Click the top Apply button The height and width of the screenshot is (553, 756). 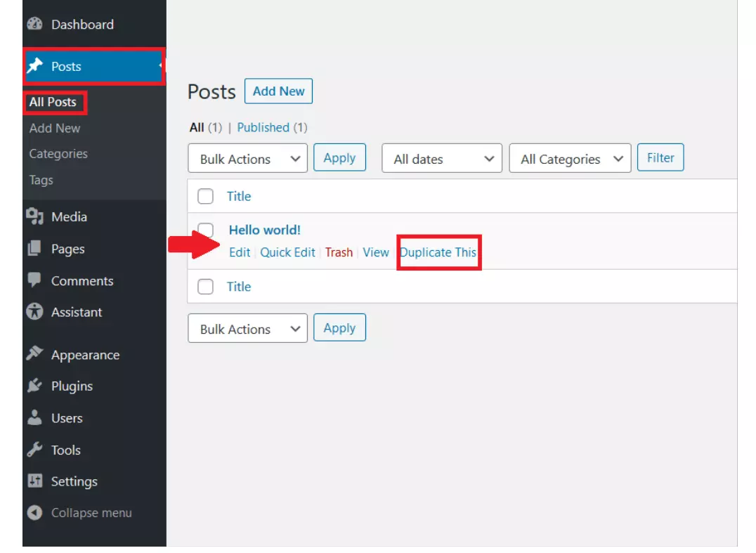tap(339, 157)
